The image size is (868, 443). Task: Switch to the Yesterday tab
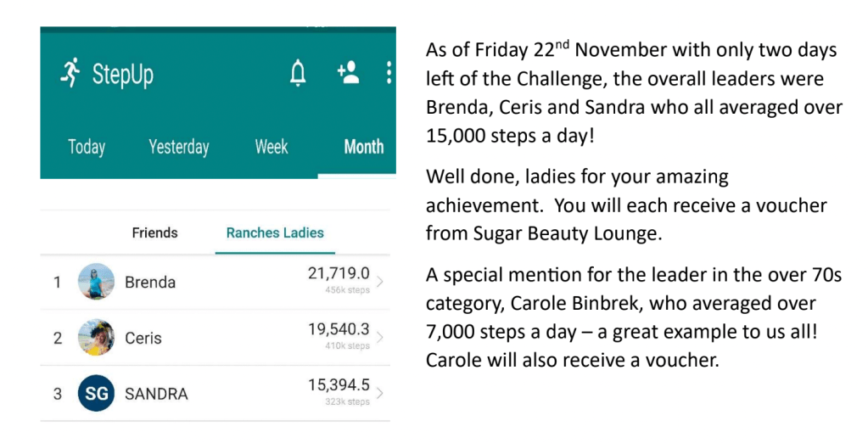pos(178,147)
